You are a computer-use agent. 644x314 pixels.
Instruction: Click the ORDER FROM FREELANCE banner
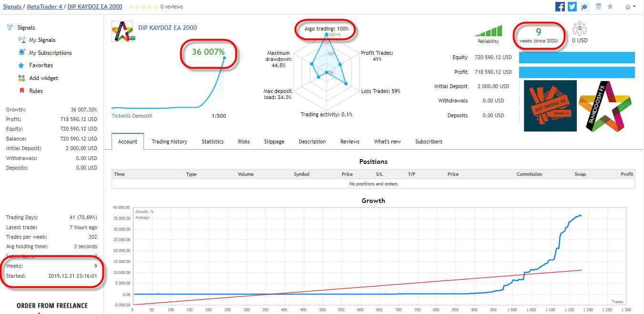[x=52, y=305]
